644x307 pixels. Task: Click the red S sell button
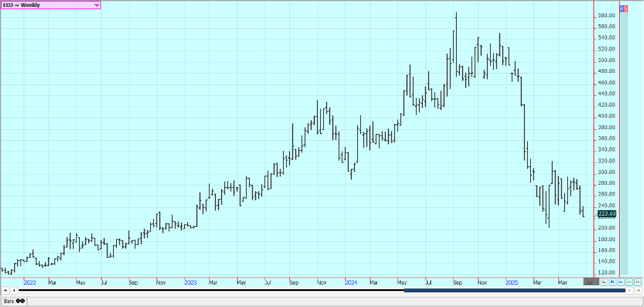click(626, 8)
